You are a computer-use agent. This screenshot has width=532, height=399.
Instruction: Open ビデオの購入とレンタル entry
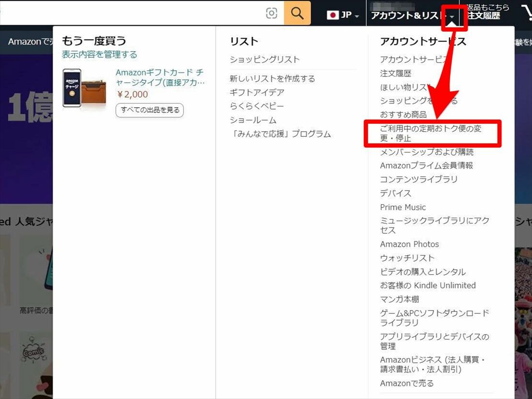[423, 272]
